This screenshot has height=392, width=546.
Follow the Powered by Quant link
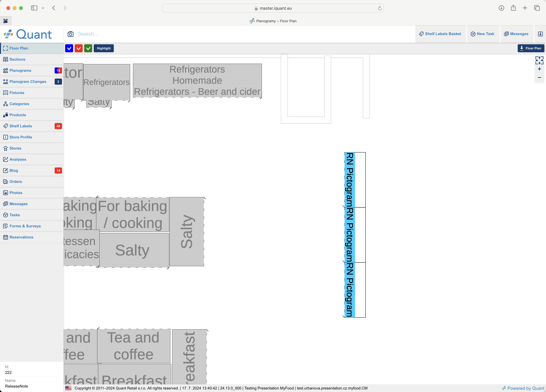pos(523,388)
